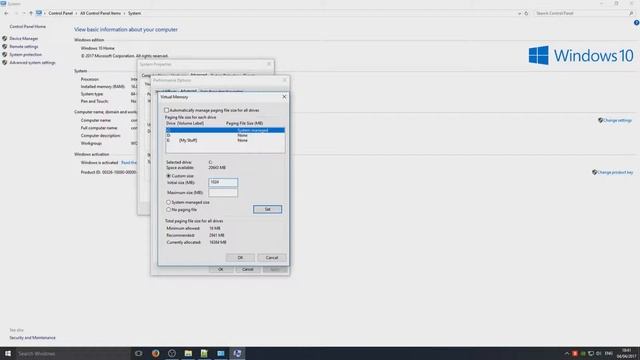Open Advanced system settings link
Screen dimensions: 640x360
pyautogui.click(x=32, y=62)
